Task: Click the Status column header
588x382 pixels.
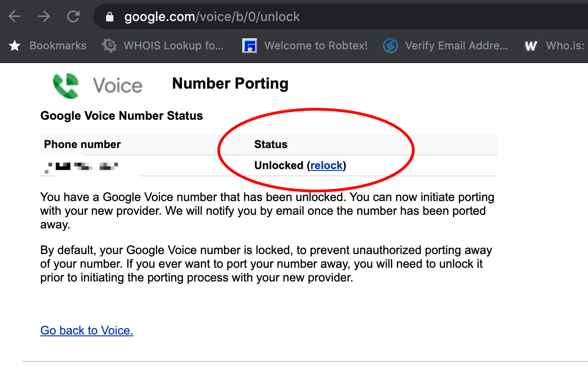Action: click(x=271, y=144)
